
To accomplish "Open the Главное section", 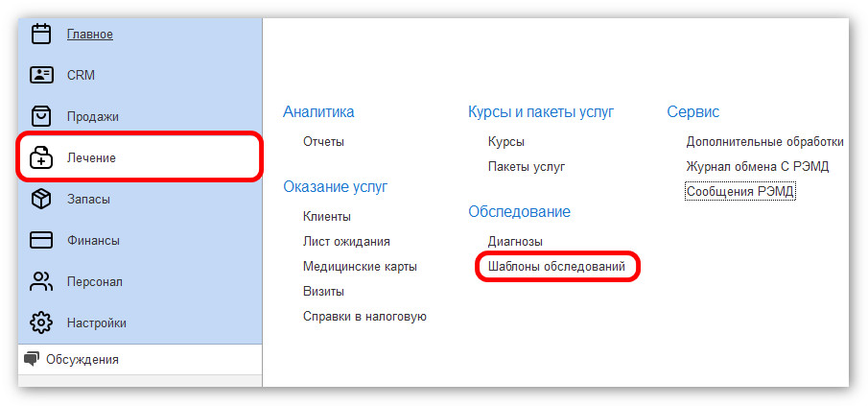I will [89, 35].
